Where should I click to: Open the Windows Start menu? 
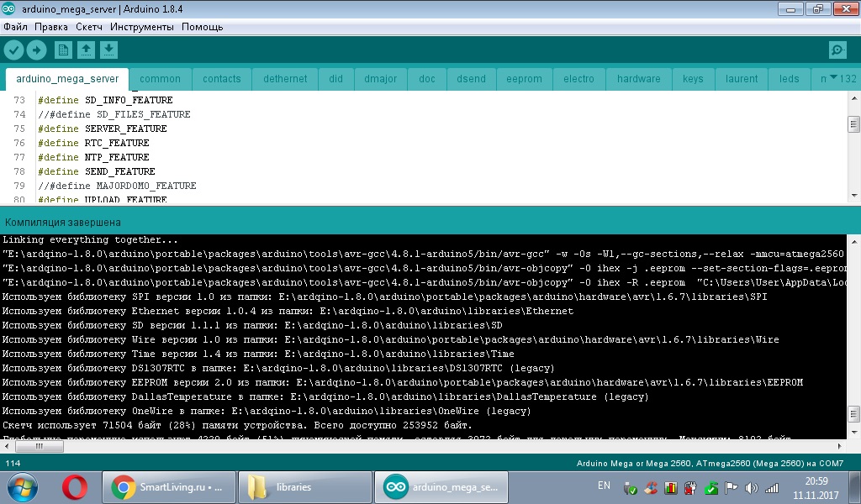point(22,486)
